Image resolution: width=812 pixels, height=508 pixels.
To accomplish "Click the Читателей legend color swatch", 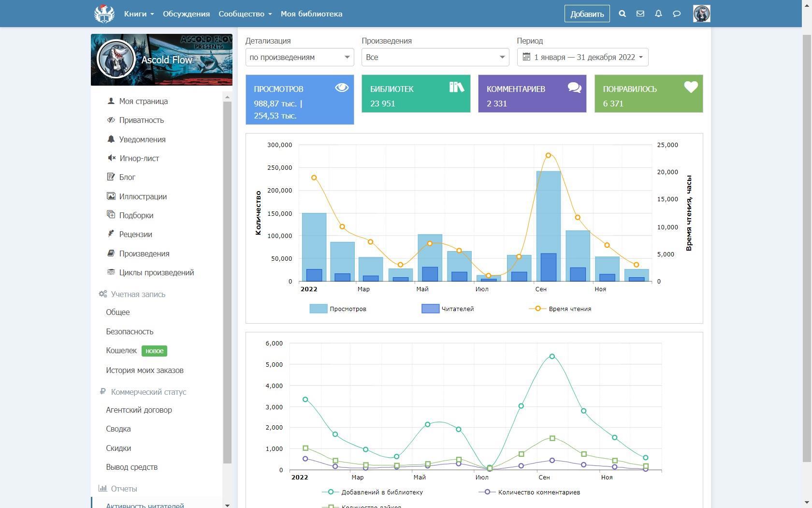I will (430, 309).
